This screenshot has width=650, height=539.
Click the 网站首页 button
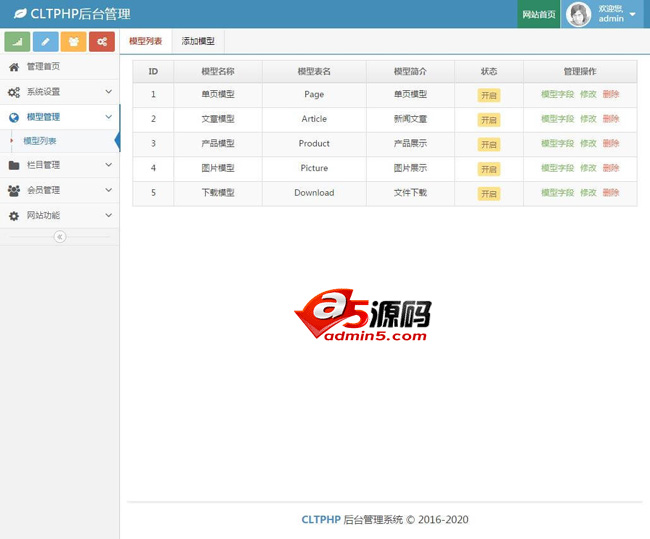(538, 14)
